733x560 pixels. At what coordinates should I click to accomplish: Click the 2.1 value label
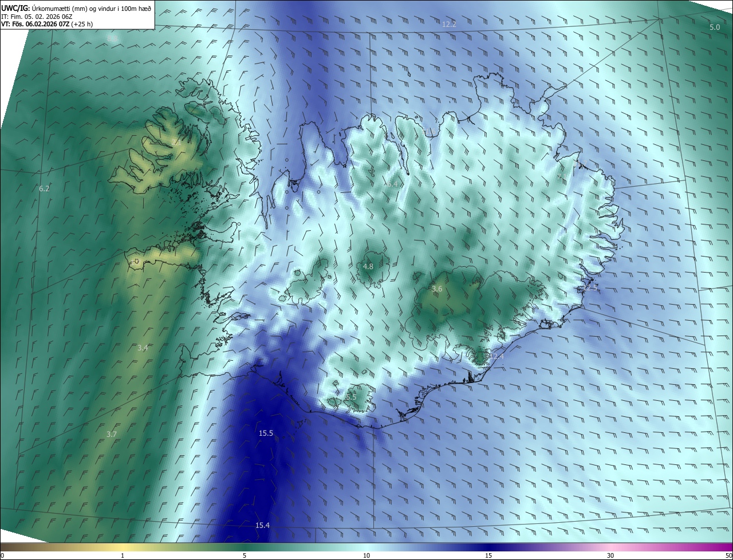(176, 141)
